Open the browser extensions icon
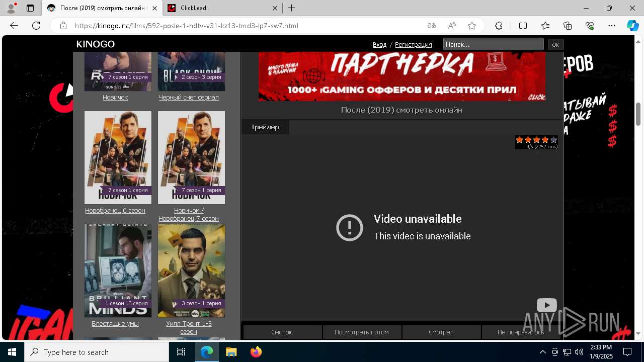The height and width of the screenshot is (362, 644). coord(499,26)
